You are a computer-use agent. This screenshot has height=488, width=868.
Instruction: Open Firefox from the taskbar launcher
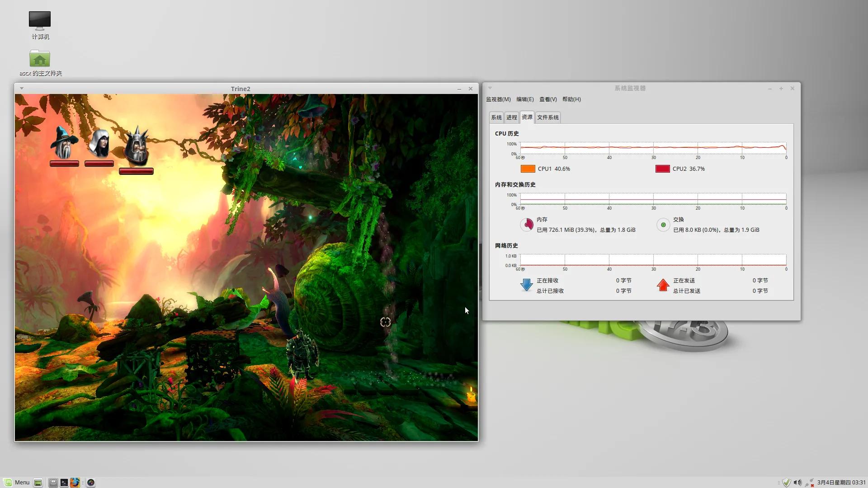[x=75, y=483]
